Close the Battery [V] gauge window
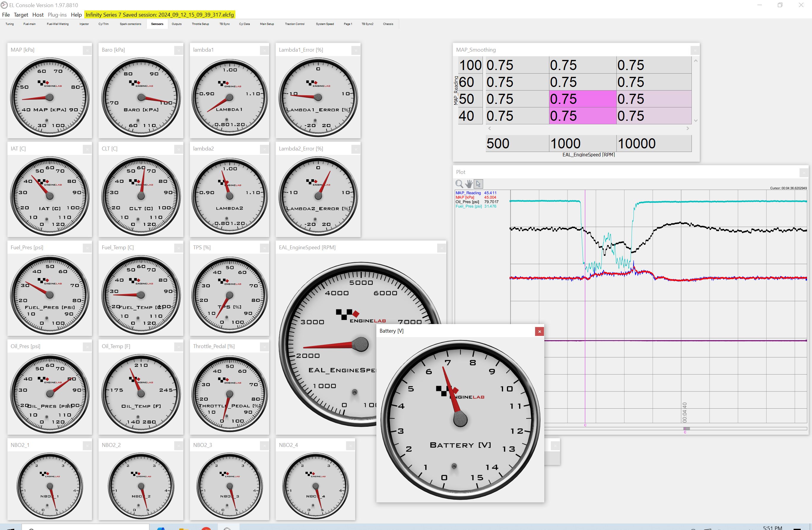The image size is (812, 530). (x=539, y=331)
